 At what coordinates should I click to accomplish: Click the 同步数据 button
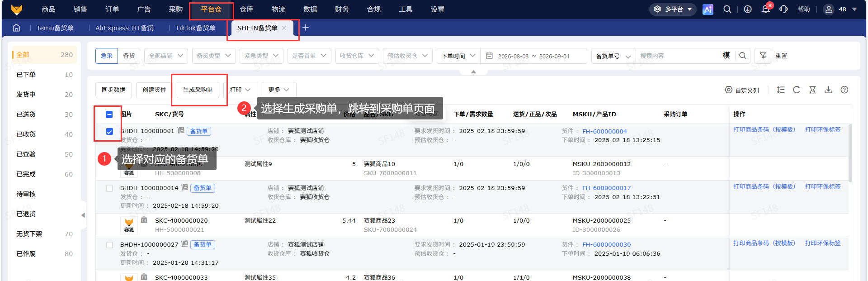pos(113,90)
